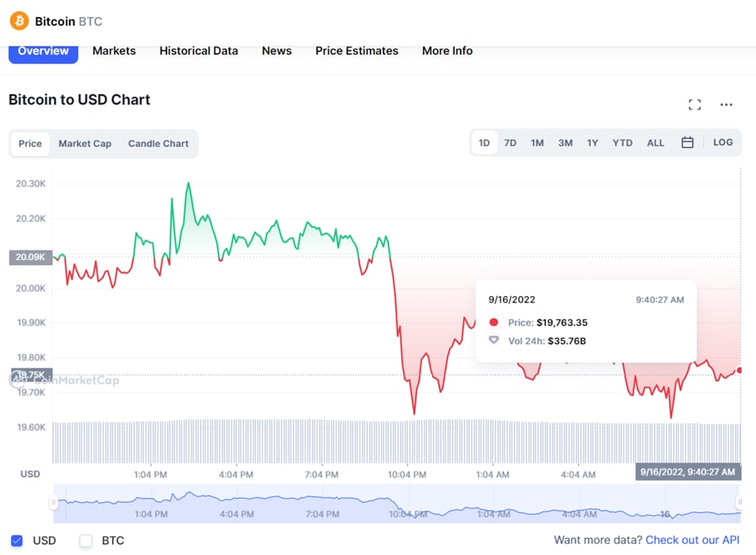
Task: Click the Vol 24h shield icon in tooltip
Action: click(x=494, y=340)
